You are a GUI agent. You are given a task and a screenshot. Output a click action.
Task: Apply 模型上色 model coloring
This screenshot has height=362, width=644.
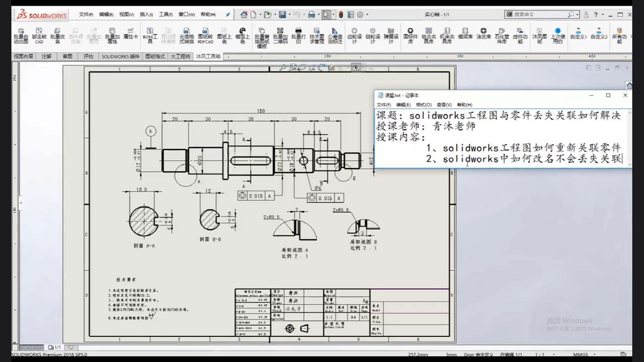point(242,36)
